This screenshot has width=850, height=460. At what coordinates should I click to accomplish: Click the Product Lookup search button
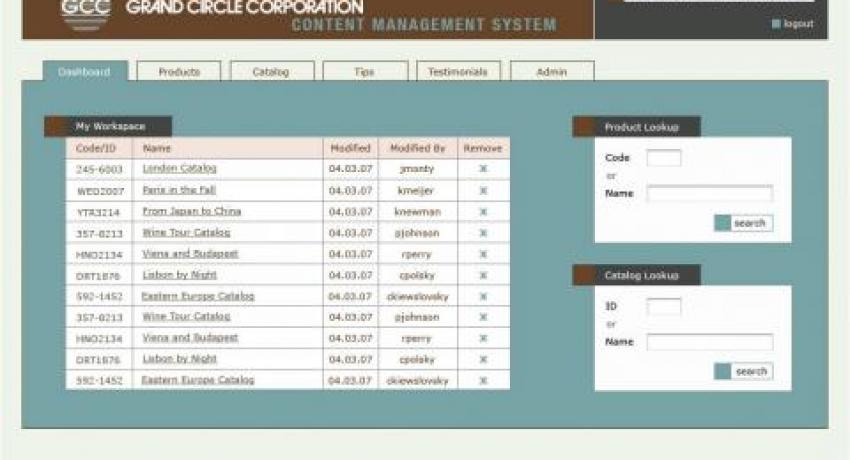(x=744, y=223)
